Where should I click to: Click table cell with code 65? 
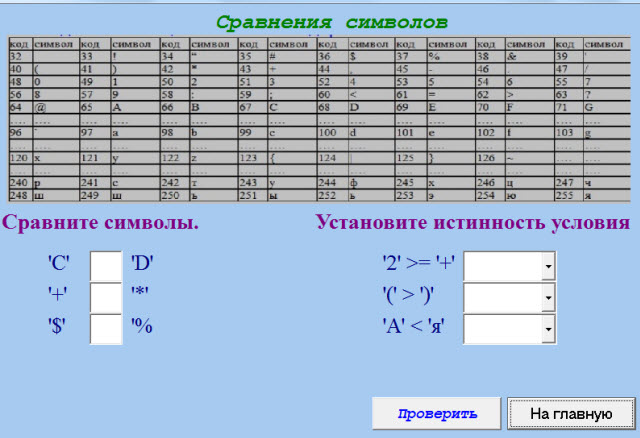coord(95,107)
